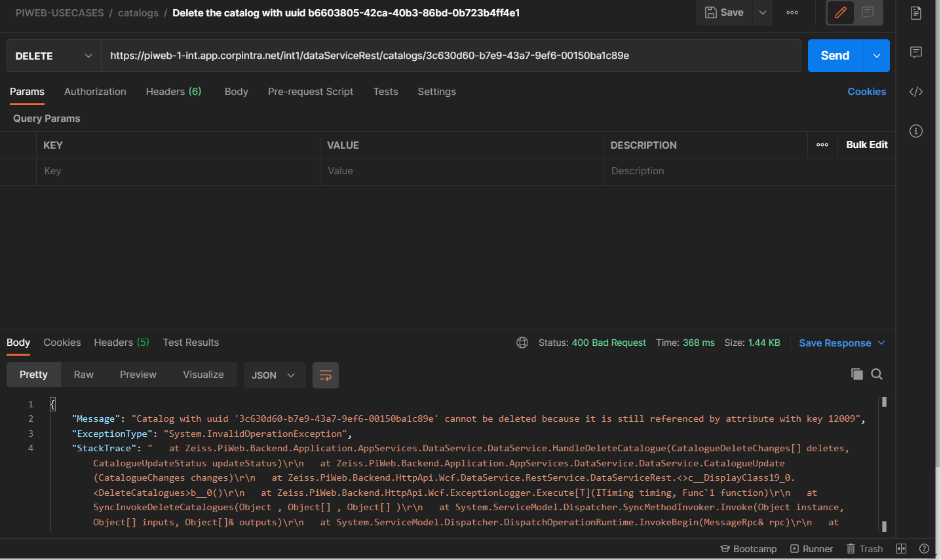The width and height of the screenshot is (941, 560).
Task: Open the comments panel from the right sidebar
Action: (x=915, y=52)
